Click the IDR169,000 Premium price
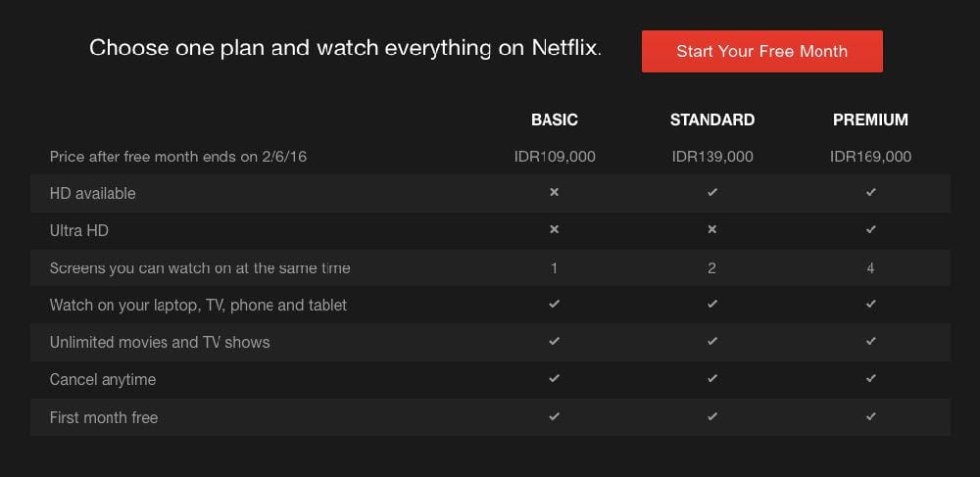Viewport: 980px width, 477px height. [870, 157]
